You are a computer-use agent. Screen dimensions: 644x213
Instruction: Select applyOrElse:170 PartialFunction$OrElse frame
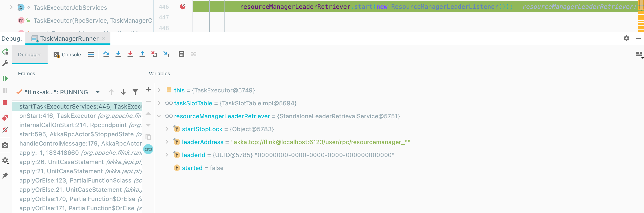(x=77, y=199)
